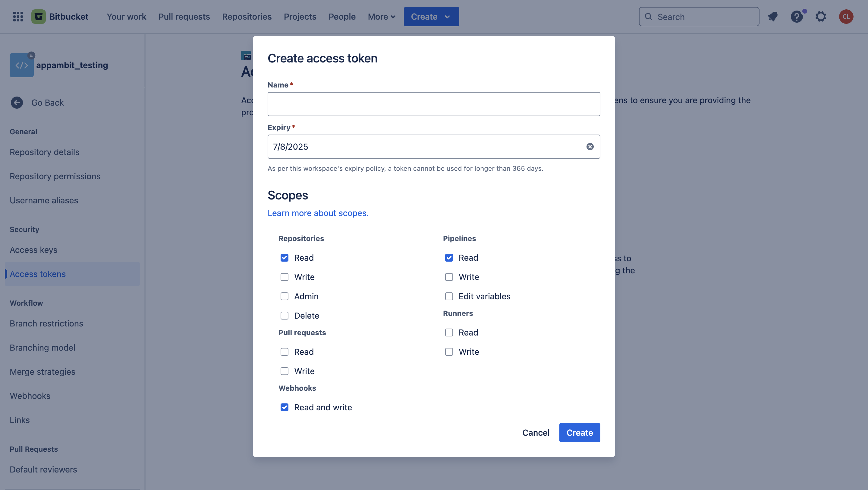This screenshot has height=490, width=868.
Task: Tick the Runners Read scope checkbox
Action: pos(449,332)
